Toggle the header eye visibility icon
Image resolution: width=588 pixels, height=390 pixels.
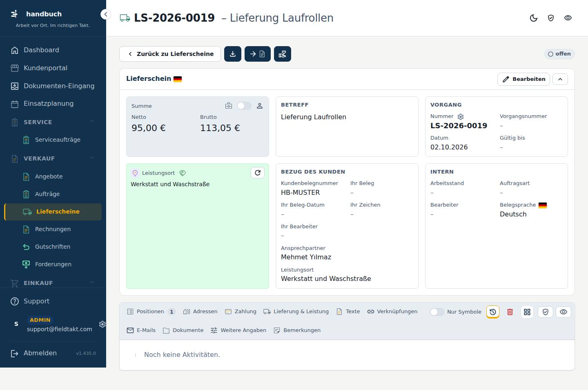point(568,18)
